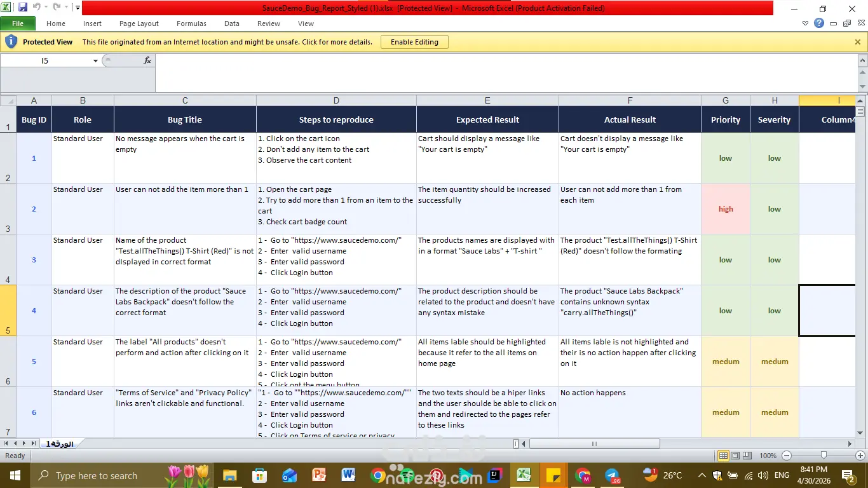Image resolution: width=868 pixels, height=488 pixels.
Task: Select column D header
Action: pyautogui.click(x=336, y=100)
